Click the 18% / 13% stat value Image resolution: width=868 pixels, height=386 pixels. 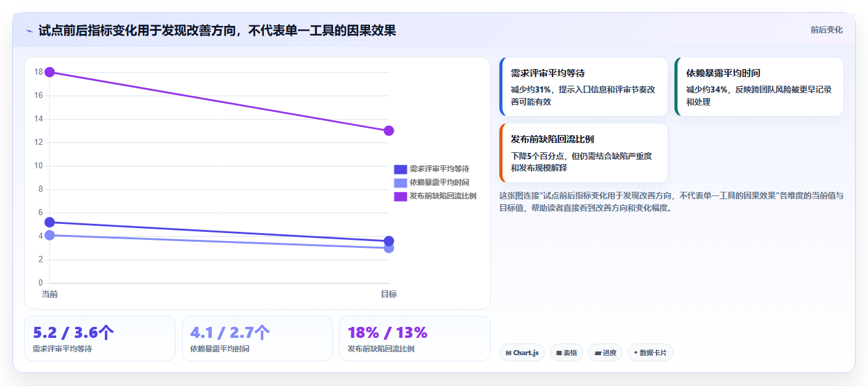[387, 332]
